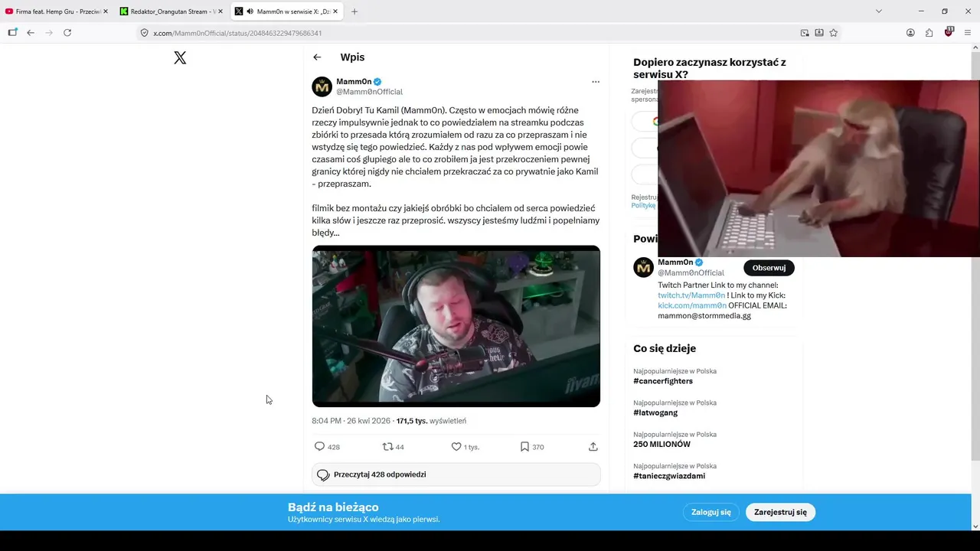Click the shield icon in the address bar
980x551 pixels.
pyautogui.click(x=144, y=33)
